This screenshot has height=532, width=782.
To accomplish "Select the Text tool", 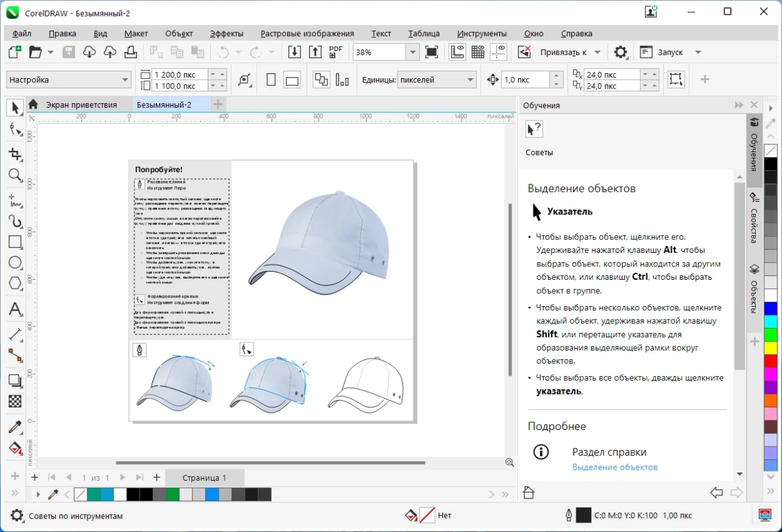I will (x=15, y=309).
